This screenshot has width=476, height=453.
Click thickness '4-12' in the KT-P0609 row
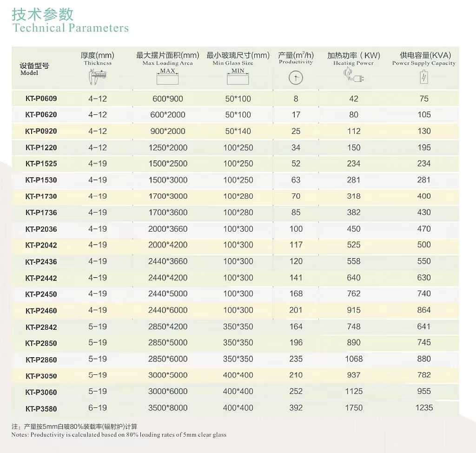click(98, 99)
